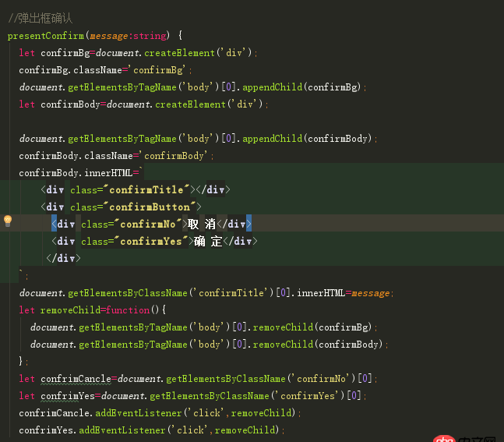Click getElementsByClassName('confirmTitle') call
This screenshot has height=442, width=504.
coord(171,293)
